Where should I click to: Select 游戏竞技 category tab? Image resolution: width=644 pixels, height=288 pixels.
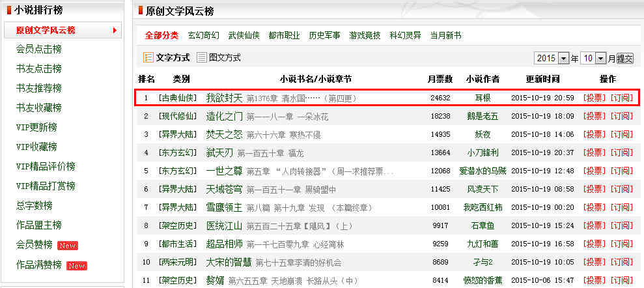tap(365, 36)
